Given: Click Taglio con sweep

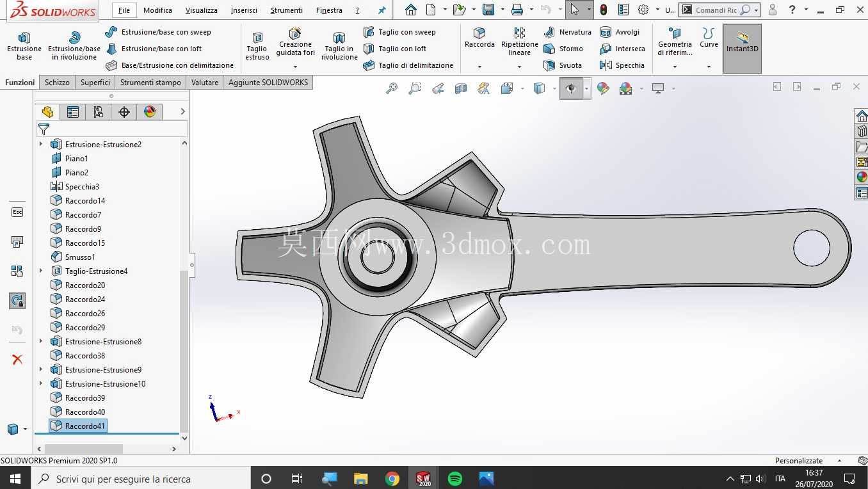Looking at the screenshot, I should tap(399, 32).
